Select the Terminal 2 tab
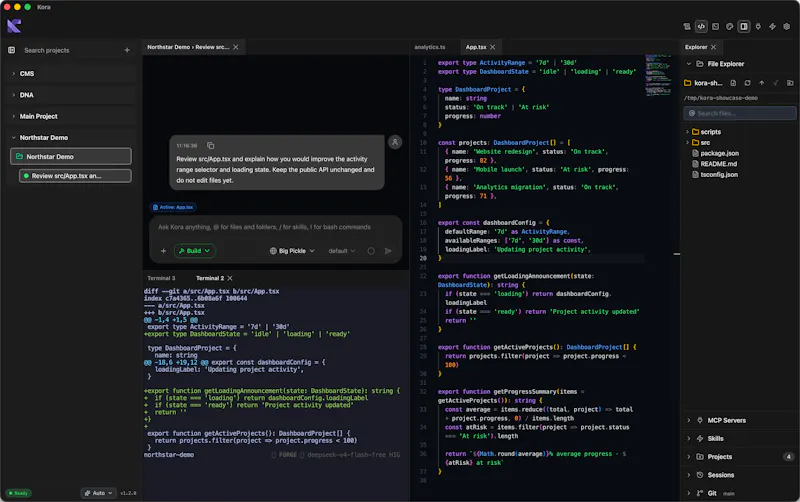The height and width of the screenshot is (502, 800). point(210,278)
